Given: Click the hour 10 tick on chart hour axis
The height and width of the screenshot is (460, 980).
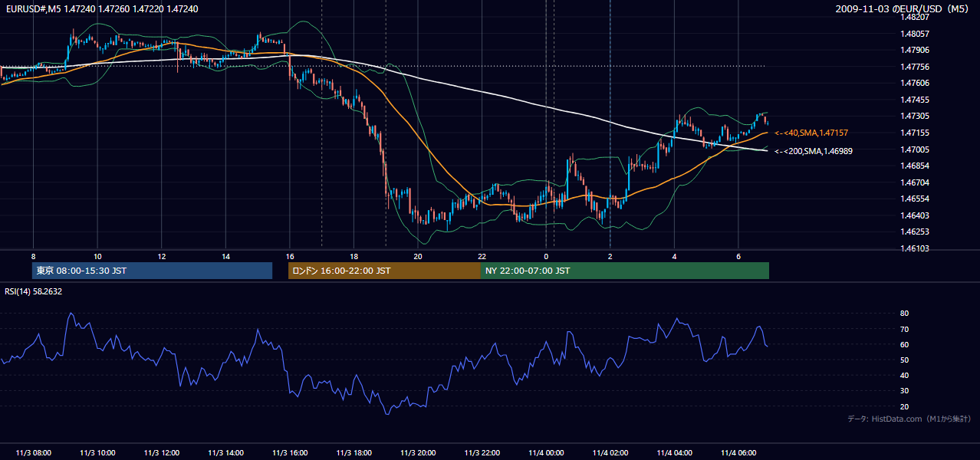Looking at the screenshot, I should point(97,256).
